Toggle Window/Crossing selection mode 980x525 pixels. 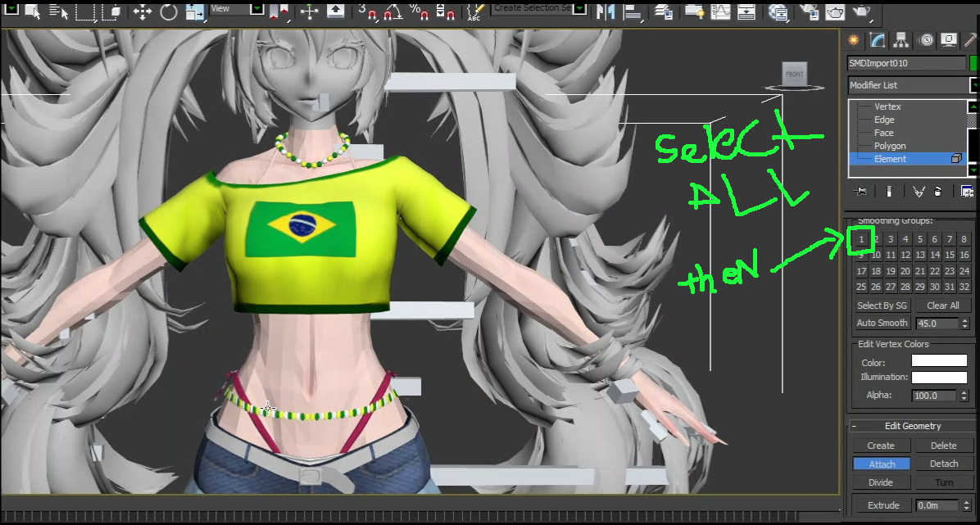tap(113, 11)
